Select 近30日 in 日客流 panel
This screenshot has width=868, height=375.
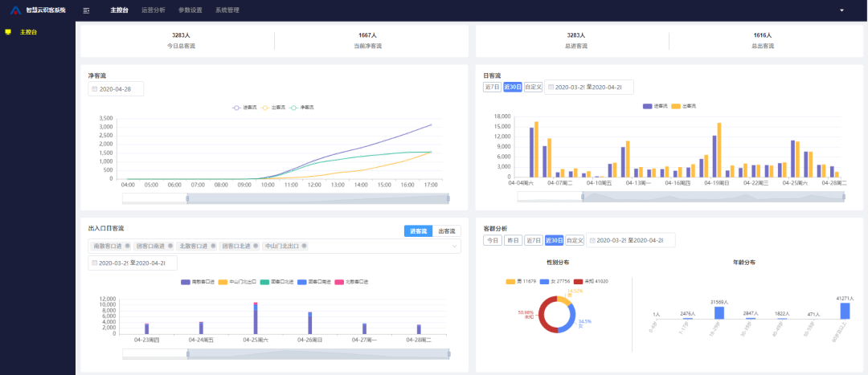click(513, 88)
